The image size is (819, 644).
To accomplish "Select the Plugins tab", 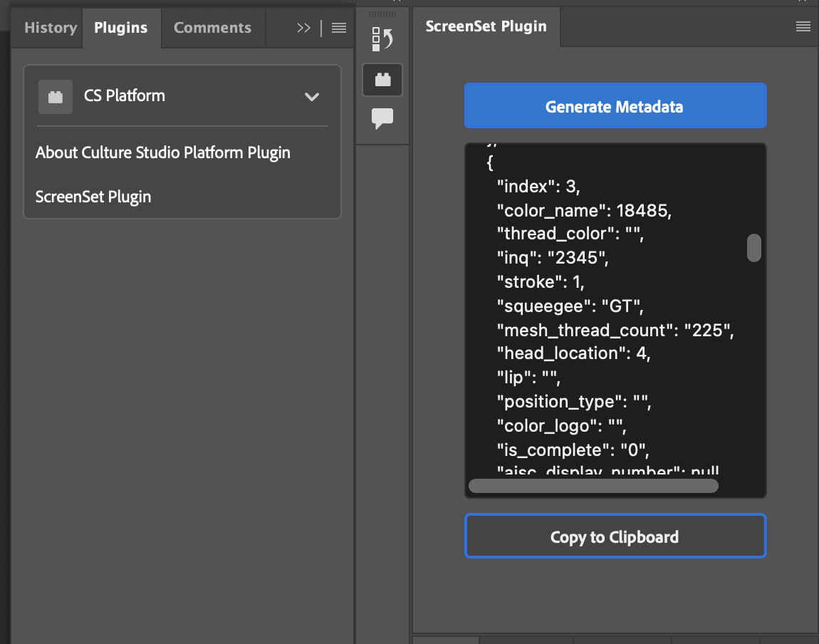I will pos(121,28).
